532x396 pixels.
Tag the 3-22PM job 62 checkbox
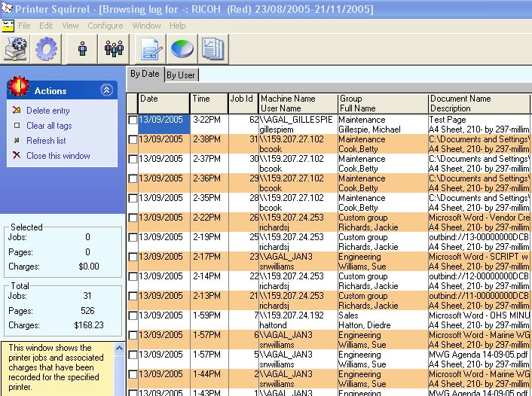[133, 120]
